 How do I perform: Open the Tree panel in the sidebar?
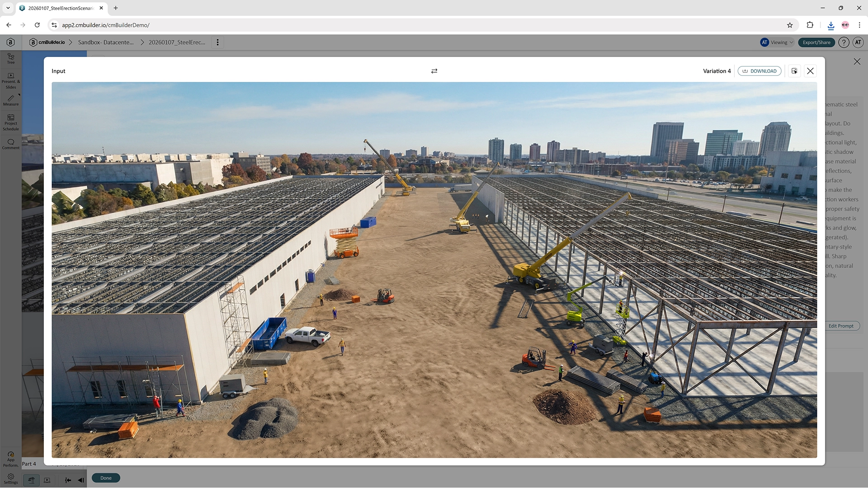tap(11, 59)
